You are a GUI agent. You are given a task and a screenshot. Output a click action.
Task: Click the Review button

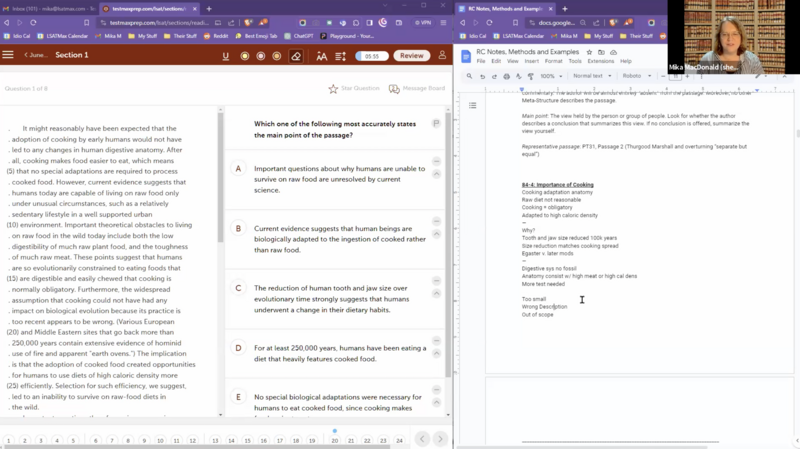pos(412,56)
